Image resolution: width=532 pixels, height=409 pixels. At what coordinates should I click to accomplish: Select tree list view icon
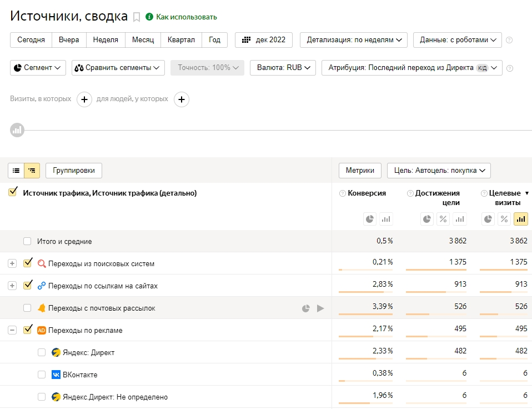click(32, 171)
